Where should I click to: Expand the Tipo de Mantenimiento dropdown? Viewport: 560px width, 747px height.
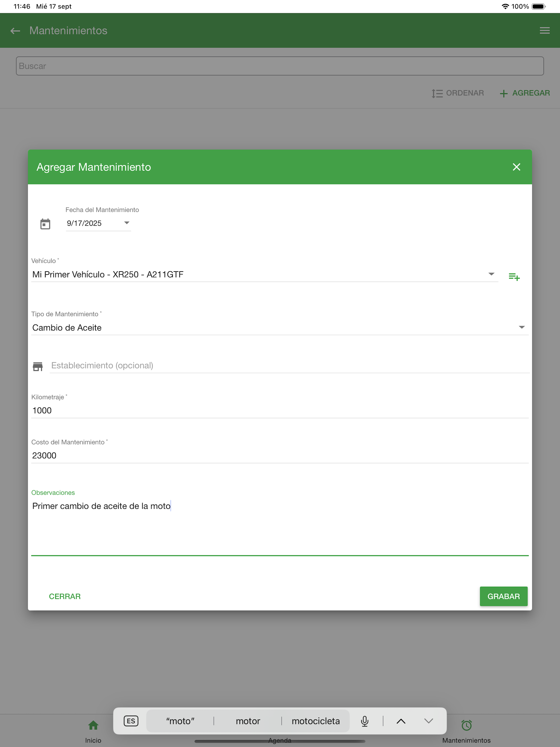click(280, 328)
